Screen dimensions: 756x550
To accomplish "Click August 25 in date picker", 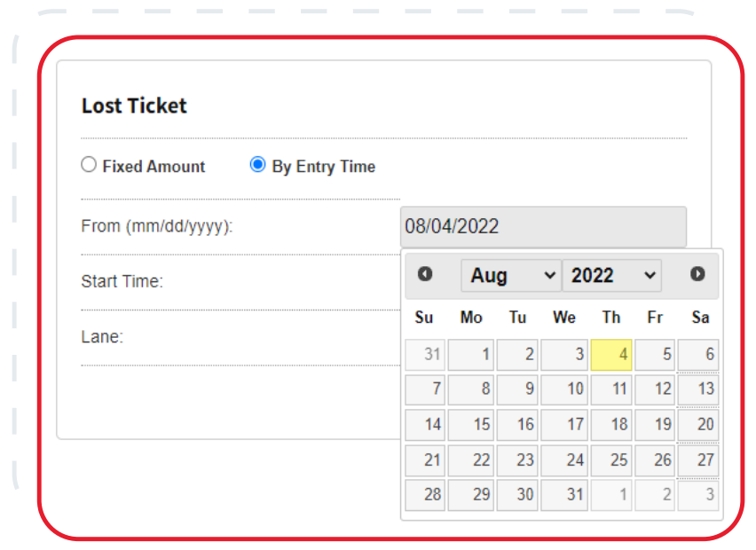I will 611,460.
